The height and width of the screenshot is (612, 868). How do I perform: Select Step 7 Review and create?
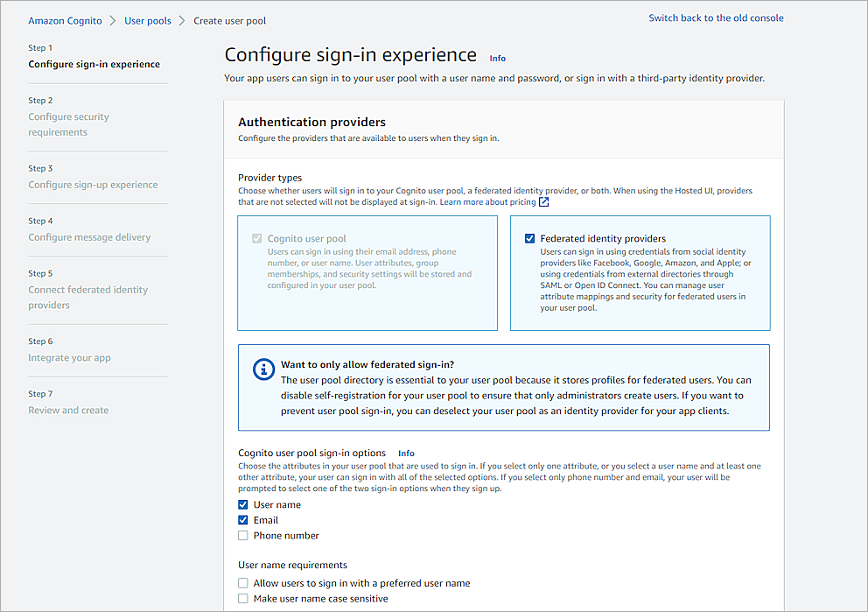pos(68,410)
